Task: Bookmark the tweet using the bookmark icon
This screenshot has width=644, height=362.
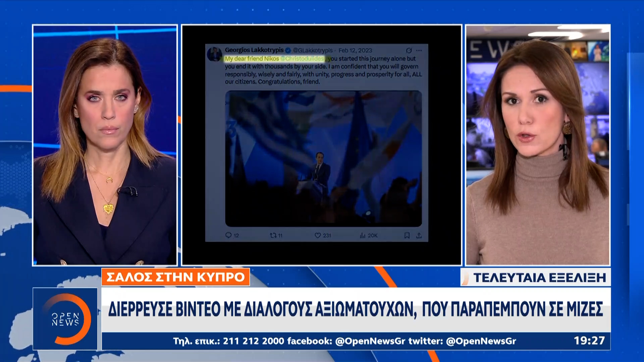Action: click(407, 235)
